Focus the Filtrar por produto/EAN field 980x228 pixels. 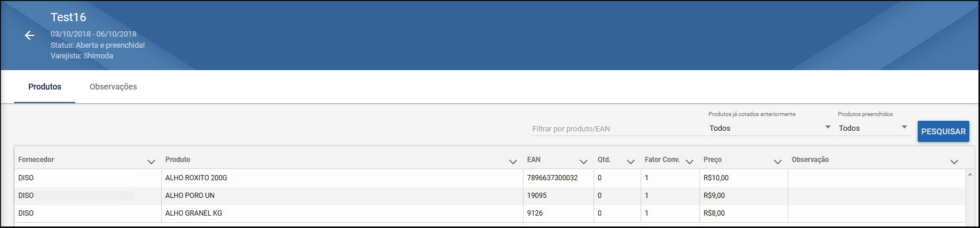[x=618, y=128]
